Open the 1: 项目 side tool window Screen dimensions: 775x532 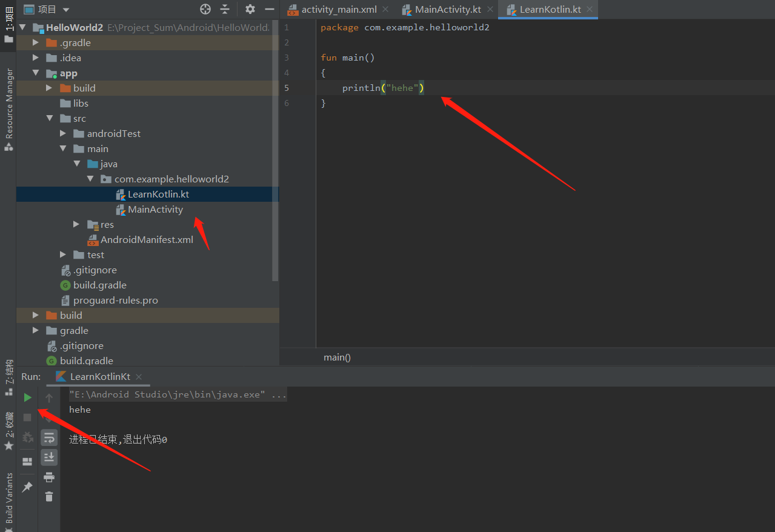point(8,24)
